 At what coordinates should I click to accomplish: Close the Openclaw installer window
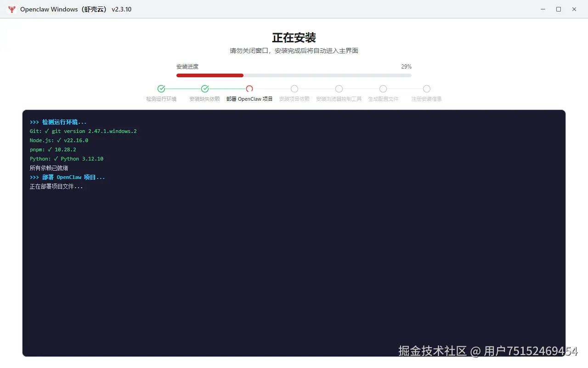[574, 9]
